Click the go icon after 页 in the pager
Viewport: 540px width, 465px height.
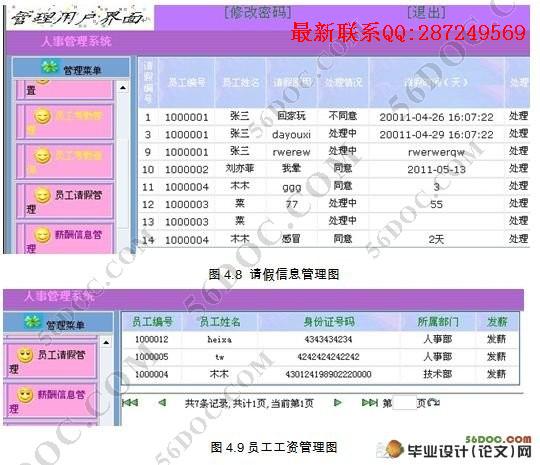(x=434, y=402)
